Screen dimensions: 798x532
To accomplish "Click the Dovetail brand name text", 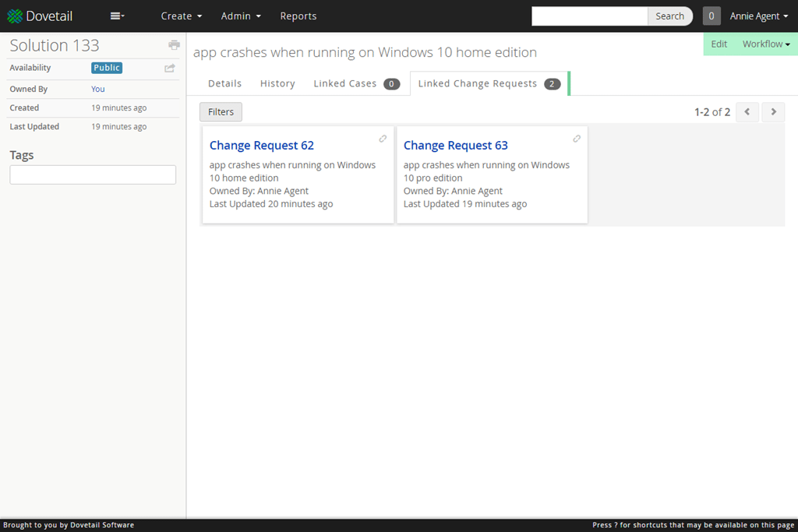I will click(x=49, y=16).
